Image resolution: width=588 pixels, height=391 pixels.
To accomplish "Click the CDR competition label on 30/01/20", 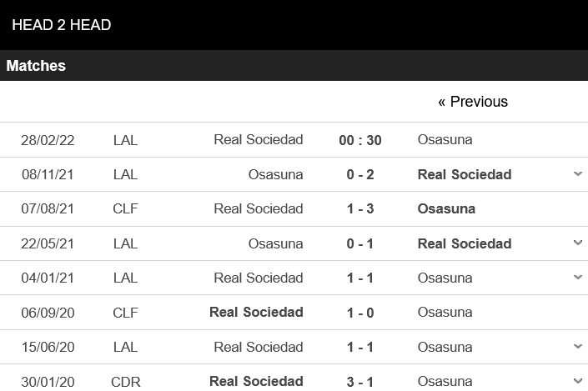I will 126,382.
